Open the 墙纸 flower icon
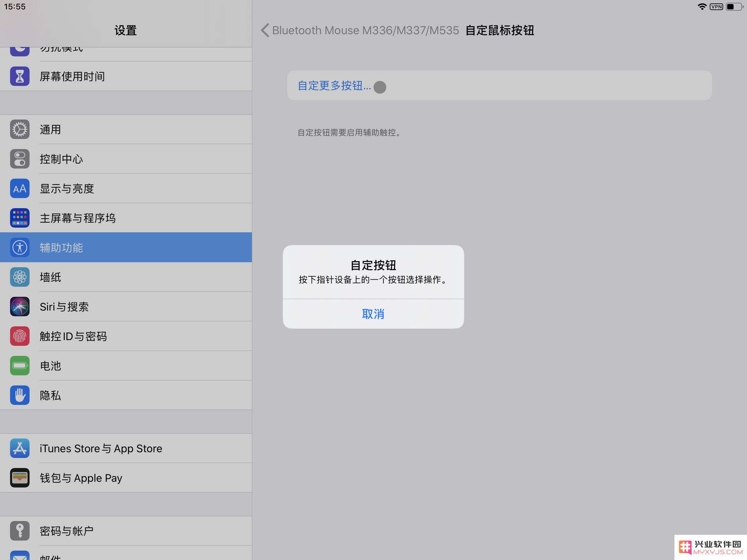Image resolution: width=747 pixels, height=560 pixels. (x=19, y=277)
